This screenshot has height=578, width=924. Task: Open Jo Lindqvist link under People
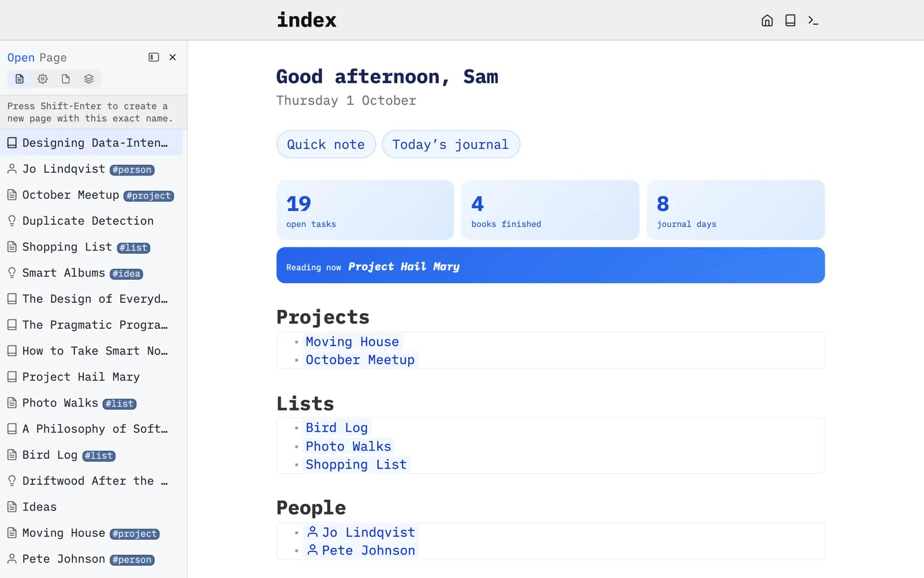click(361, 532)
